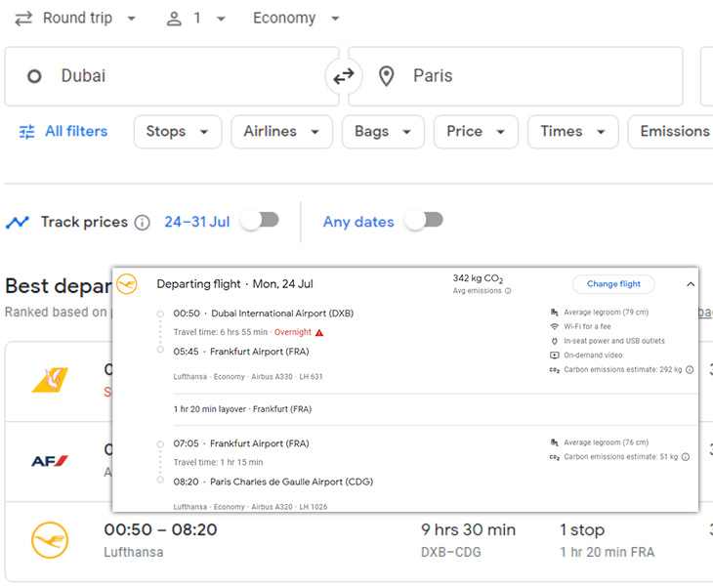Click the Dubai origin field

coord(172,76)
